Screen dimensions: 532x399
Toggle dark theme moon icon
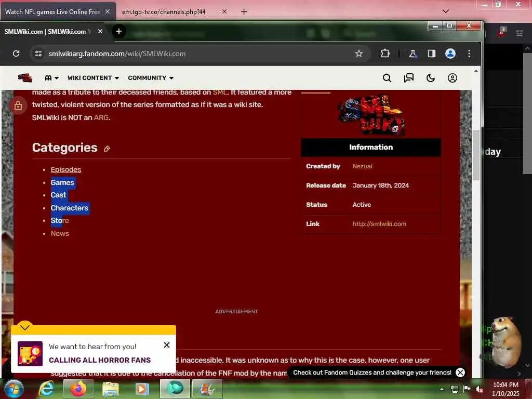click(431, 78)
